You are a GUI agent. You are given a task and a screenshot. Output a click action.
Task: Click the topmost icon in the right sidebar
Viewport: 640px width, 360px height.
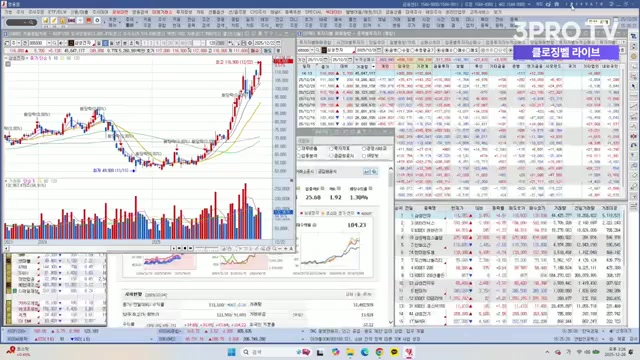click(634, 36)
